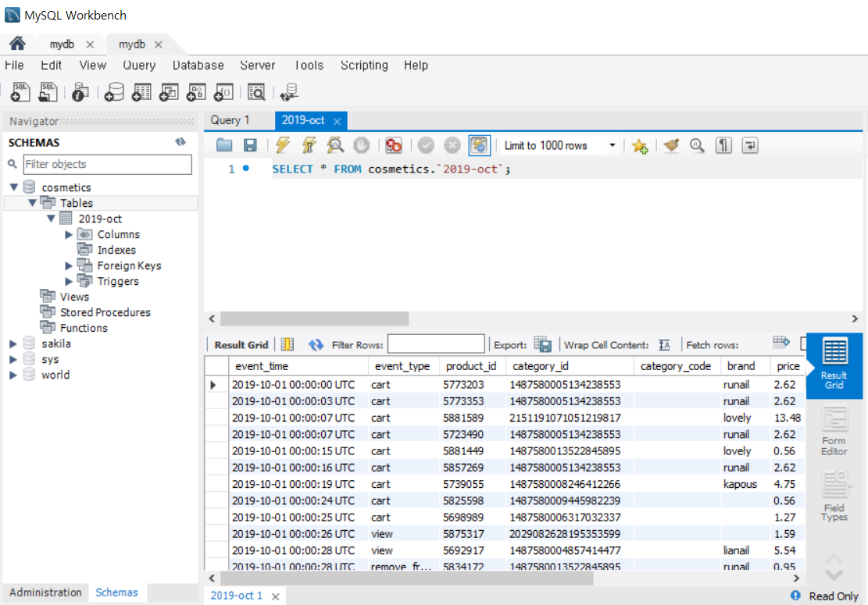Expand the Columns node
The width and height of the screenshot is (868, 605).
(69, 234)
